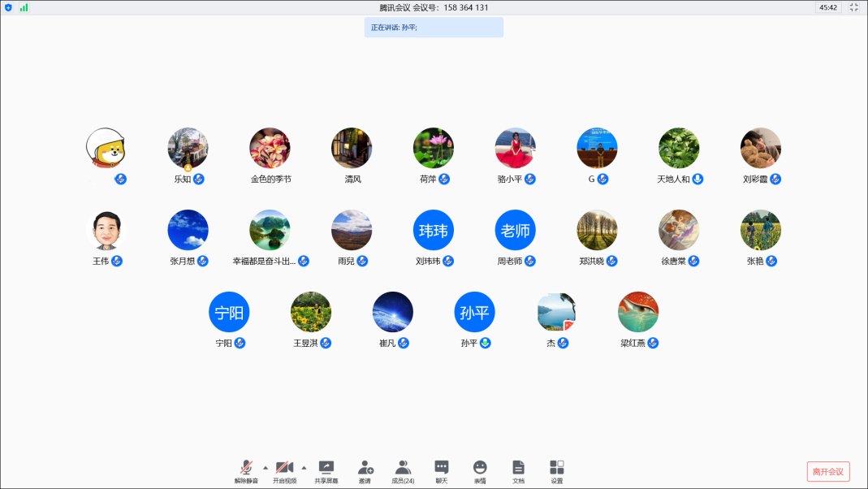The image size is (868, 489).
Task: Open the 共享屏幕 screen share tool
Action: (326, 470)
